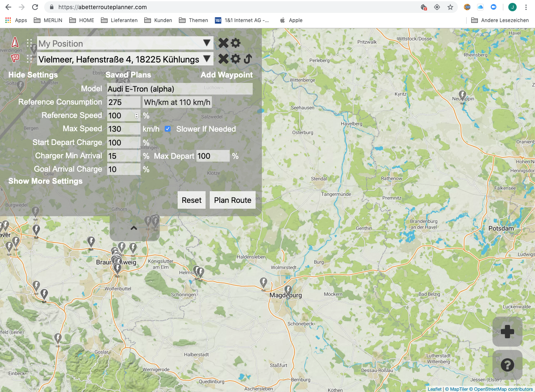This screenshot has height=392, width=535.
Task: Hide the settings panel
Action: point(33,75)
